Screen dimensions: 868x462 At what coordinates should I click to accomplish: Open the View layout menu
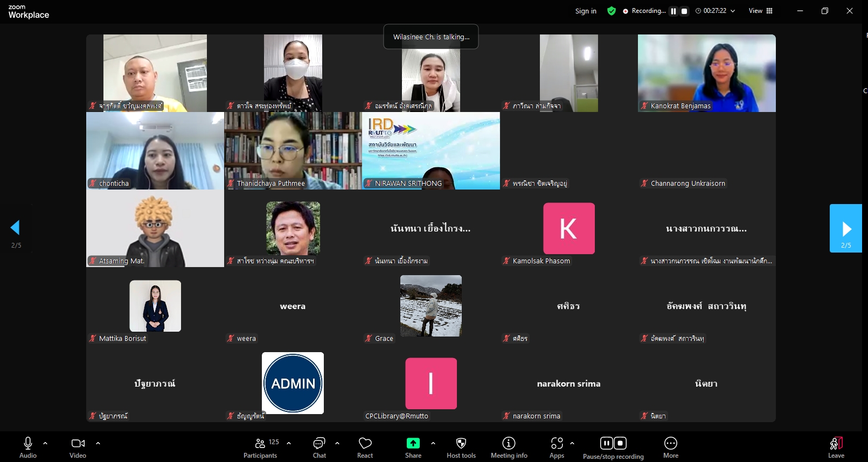[x=761, y=11]
